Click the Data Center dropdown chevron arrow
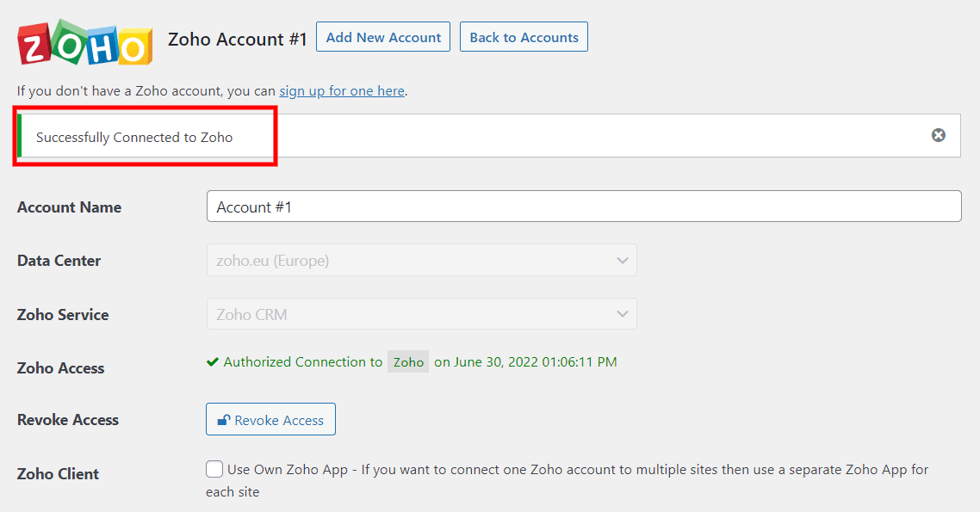The image size is (980, 512). coord(622,260)
